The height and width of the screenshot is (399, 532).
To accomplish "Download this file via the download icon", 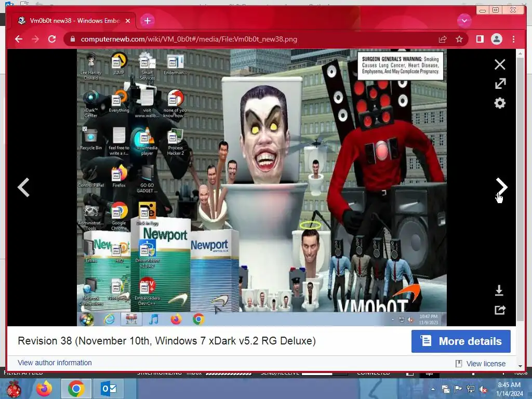I will [499, 290].
